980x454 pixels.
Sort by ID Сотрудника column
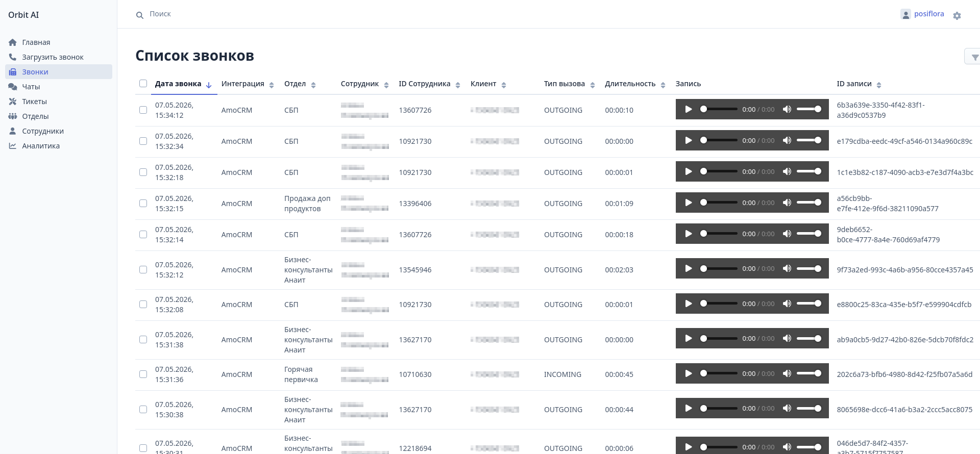(430, 84)
